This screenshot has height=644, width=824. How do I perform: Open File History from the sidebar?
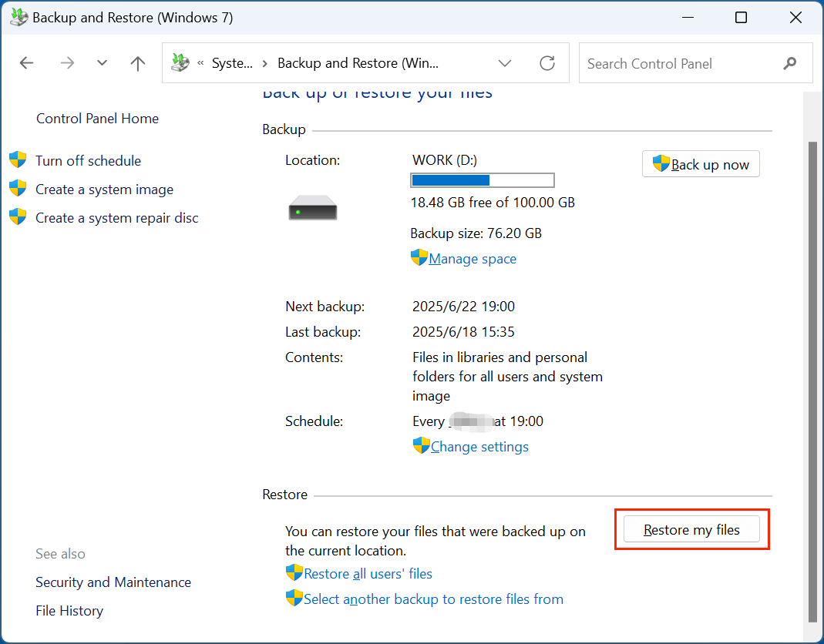pyautogui.click(x=69, y=610)
